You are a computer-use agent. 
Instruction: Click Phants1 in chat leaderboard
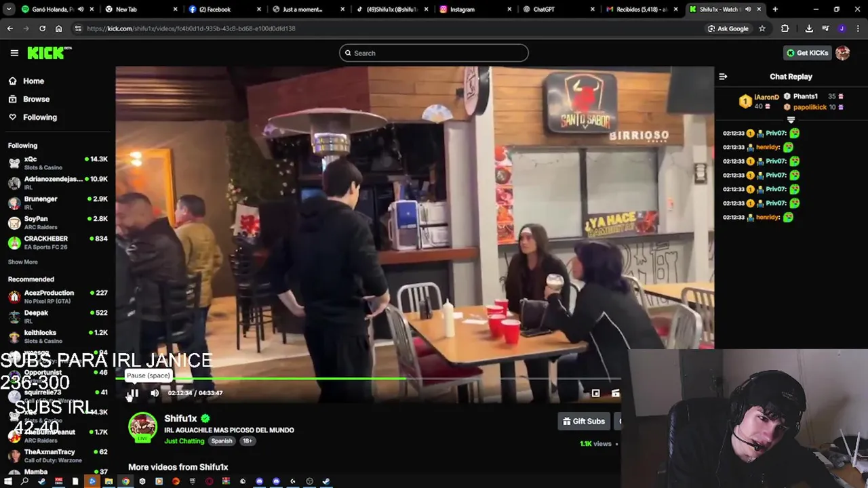click(806, 96)
